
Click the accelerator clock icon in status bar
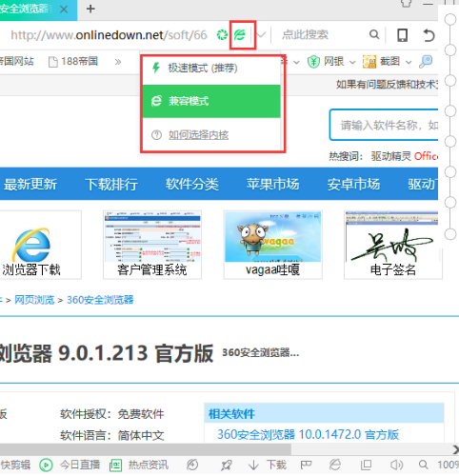tap(192, 466)
